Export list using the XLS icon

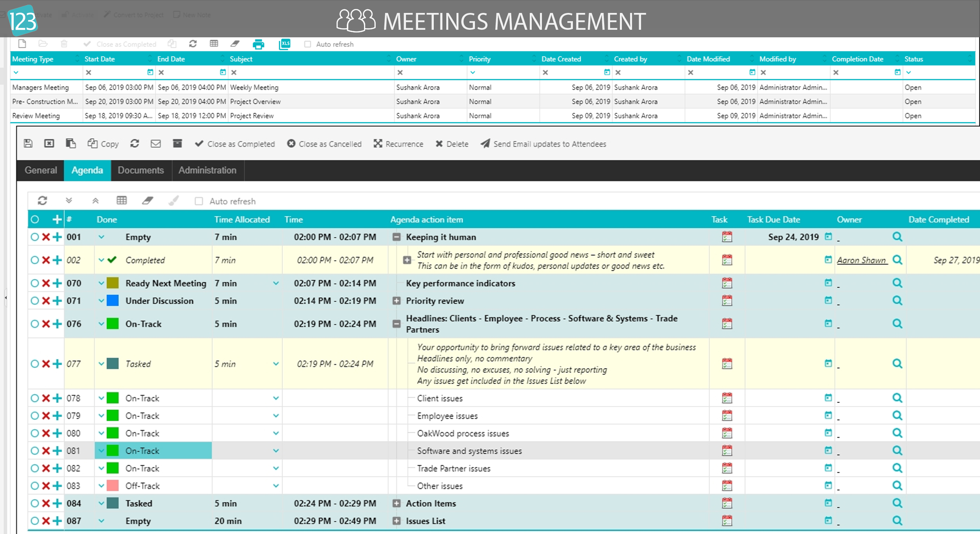tap(285, 44)
